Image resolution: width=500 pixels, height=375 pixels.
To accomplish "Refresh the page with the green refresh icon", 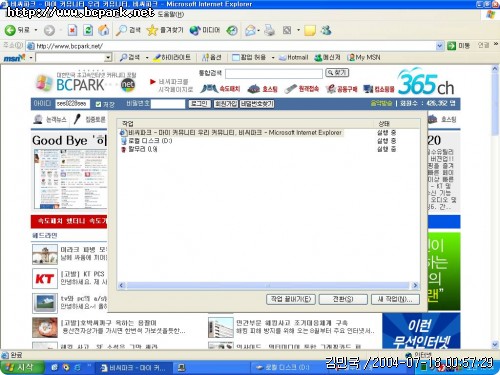I will tap(88, 31).
